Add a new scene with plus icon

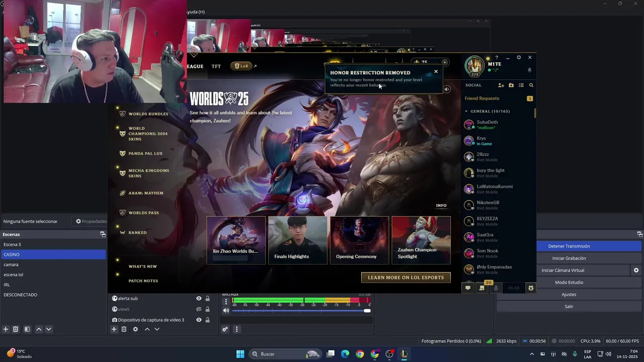6,329
